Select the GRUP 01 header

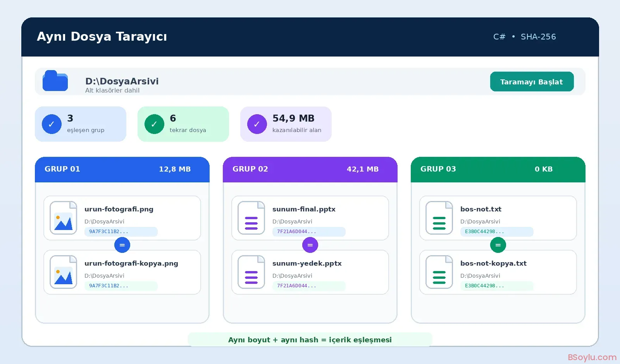point(122,169)
